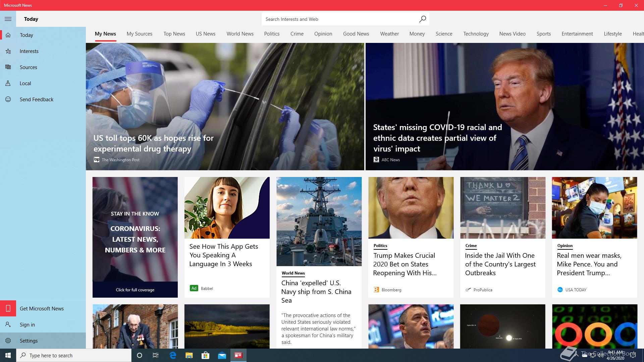Select the My News tab
The height and width of the screenshot is (362, 644).
(105, 34)
